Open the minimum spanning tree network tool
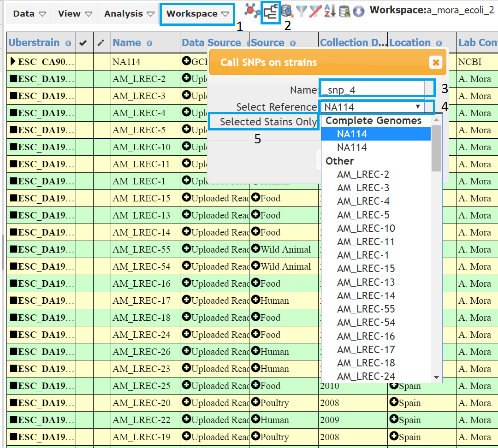This screenshot has width=498, height=448. (x=252, y=11)
